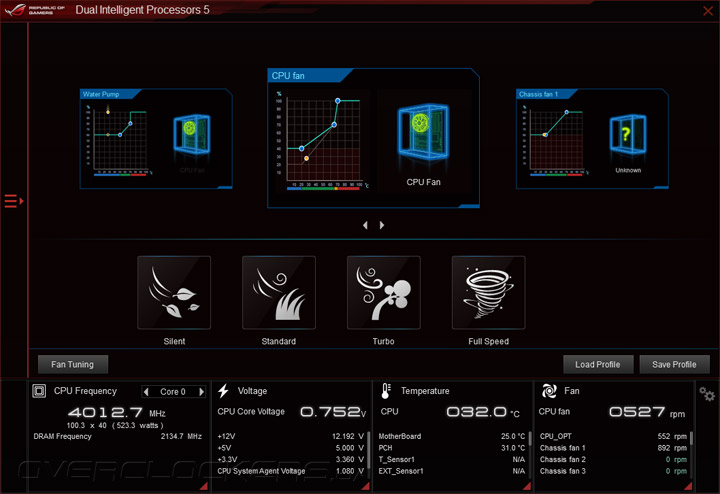Open settings gear icon at bottom right

click(x=707, y=394)
